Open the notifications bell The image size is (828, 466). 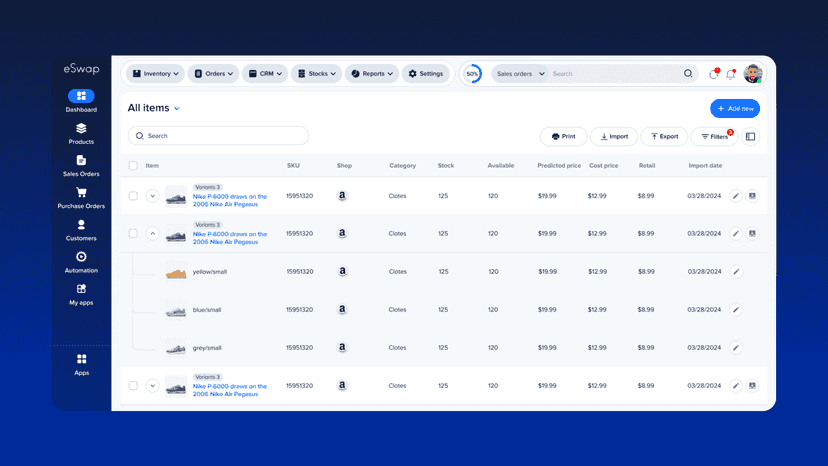click(731, 74)
